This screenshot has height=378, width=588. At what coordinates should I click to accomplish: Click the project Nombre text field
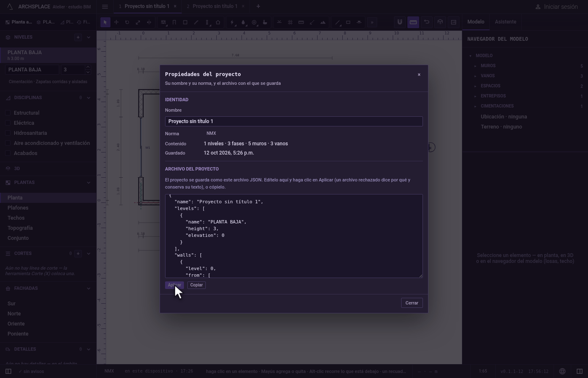[x=294, y=121]
